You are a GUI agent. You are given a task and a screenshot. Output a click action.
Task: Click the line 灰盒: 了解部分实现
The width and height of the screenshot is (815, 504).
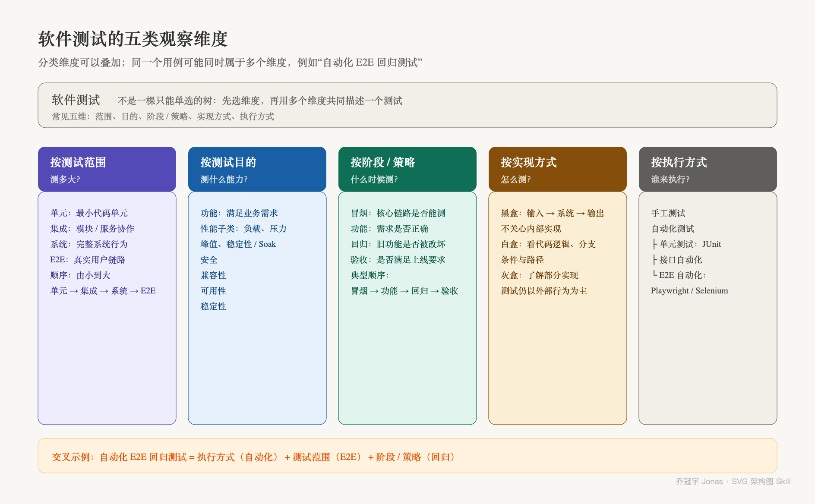(x=540, y=275)
